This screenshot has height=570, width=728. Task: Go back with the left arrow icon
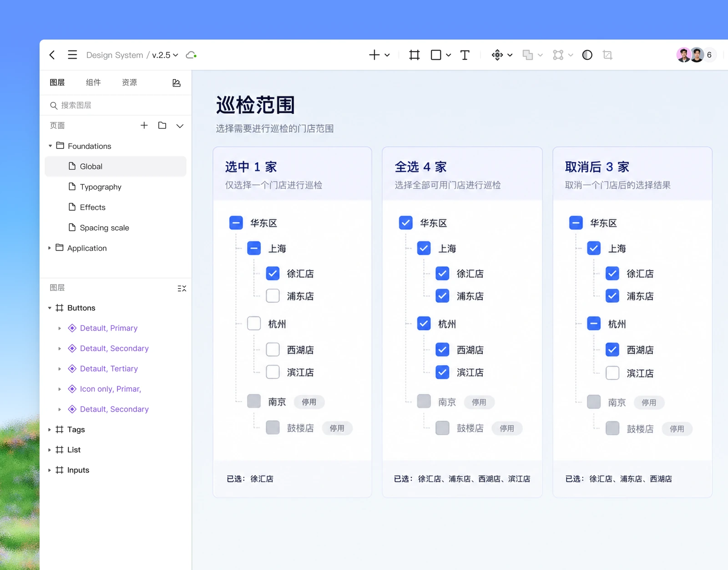click(x=52, y=55)
